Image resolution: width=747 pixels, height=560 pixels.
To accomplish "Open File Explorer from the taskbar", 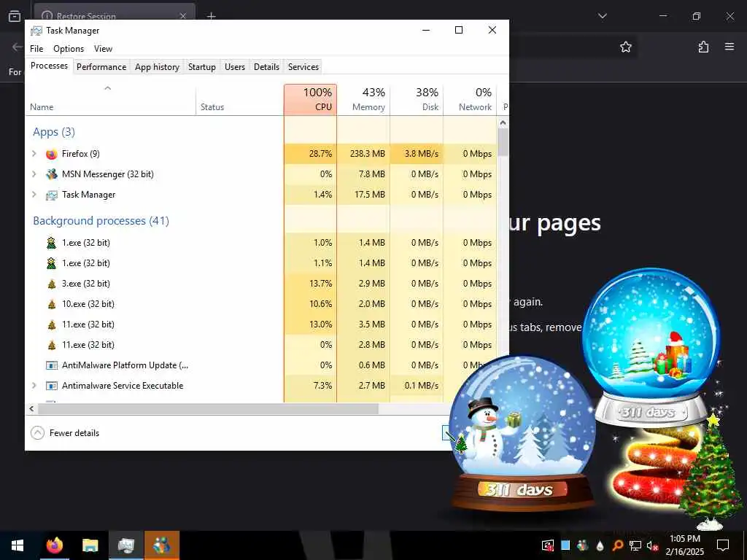I will [90, 545].
